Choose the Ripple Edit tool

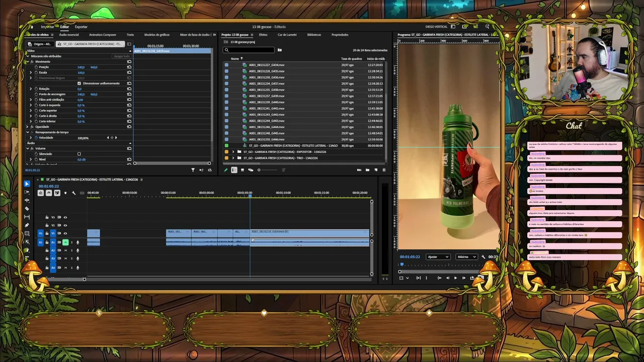pos(27,200)
